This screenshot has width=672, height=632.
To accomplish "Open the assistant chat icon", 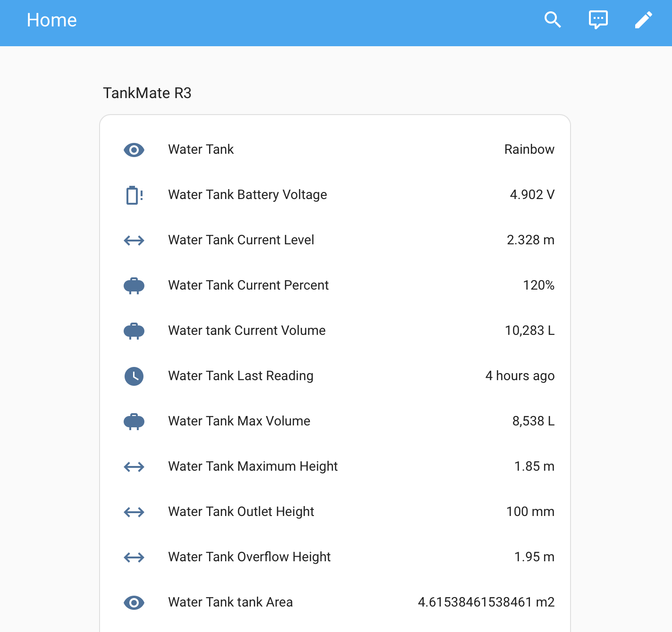I will pyautogui.click(x=597, y=20).
